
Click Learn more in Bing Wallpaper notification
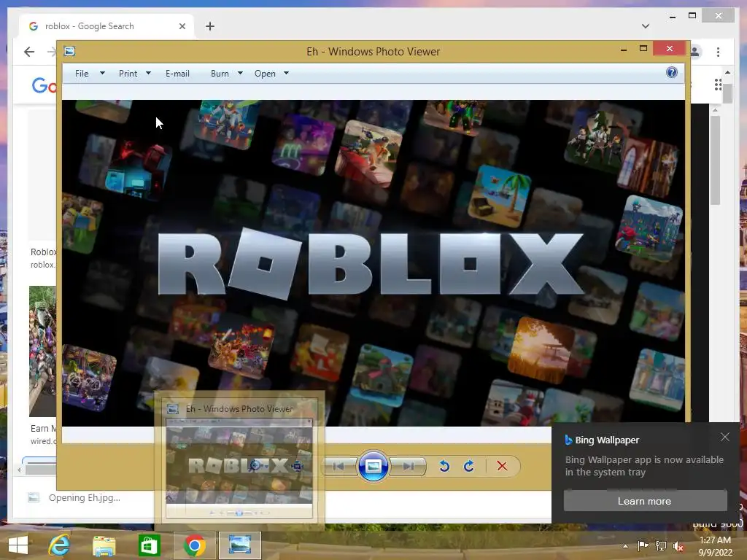[x=645, y=501]
